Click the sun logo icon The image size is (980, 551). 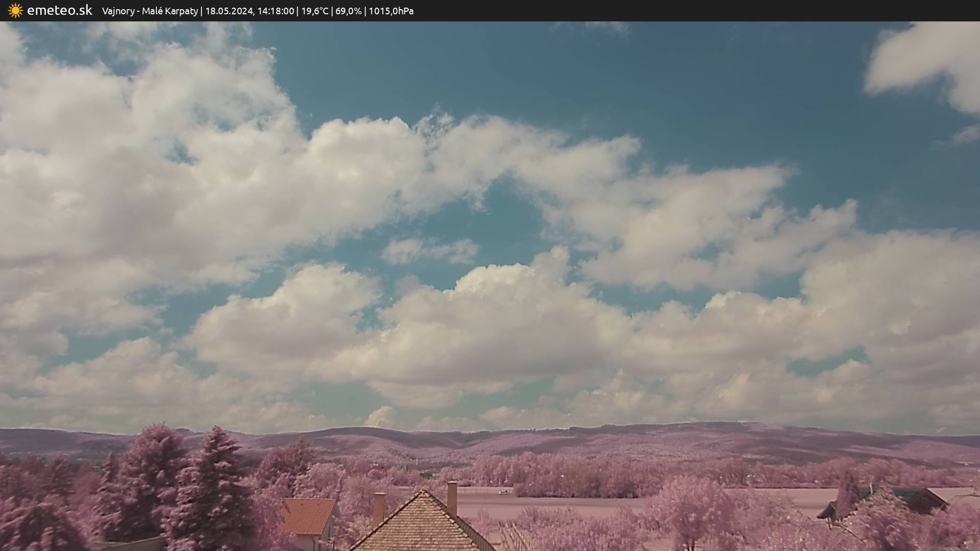pos(15,11)
